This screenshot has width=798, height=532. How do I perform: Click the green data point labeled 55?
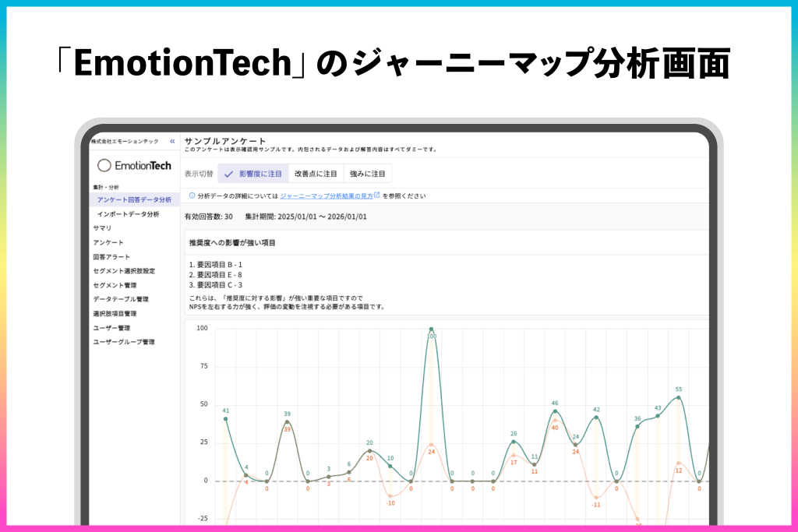tap(679, 397)
